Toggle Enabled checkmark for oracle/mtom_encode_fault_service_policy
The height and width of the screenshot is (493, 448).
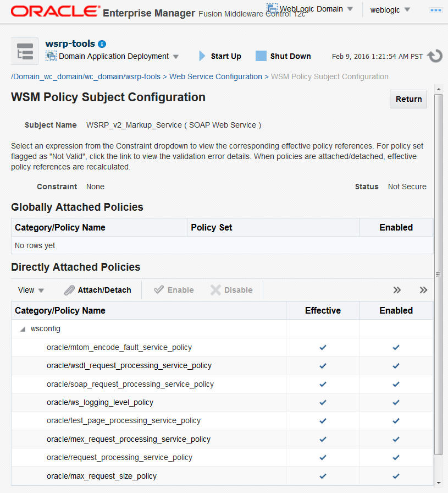pyautogui.click(x=395, y=347)
